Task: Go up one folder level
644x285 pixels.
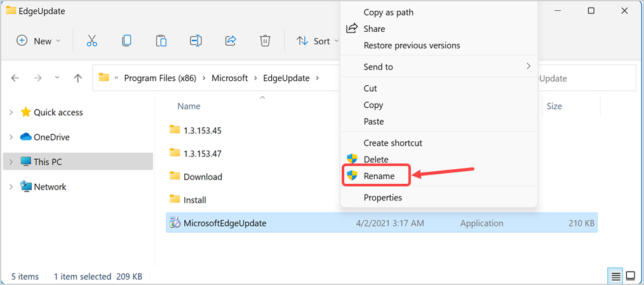Action: pyautogui.click(x=77, y=78)
